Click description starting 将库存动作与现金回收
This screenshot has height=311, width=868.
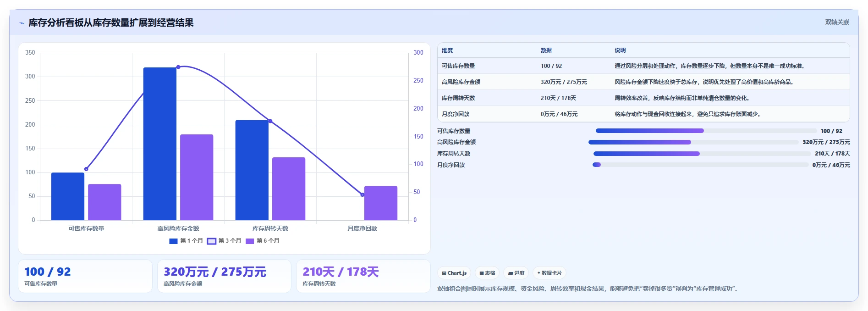688,114
